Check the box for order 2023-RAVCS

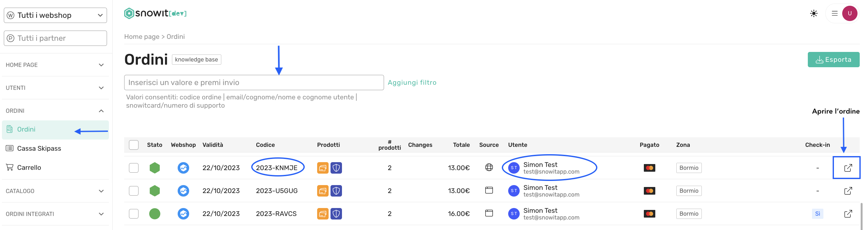[x=134, y=213]
